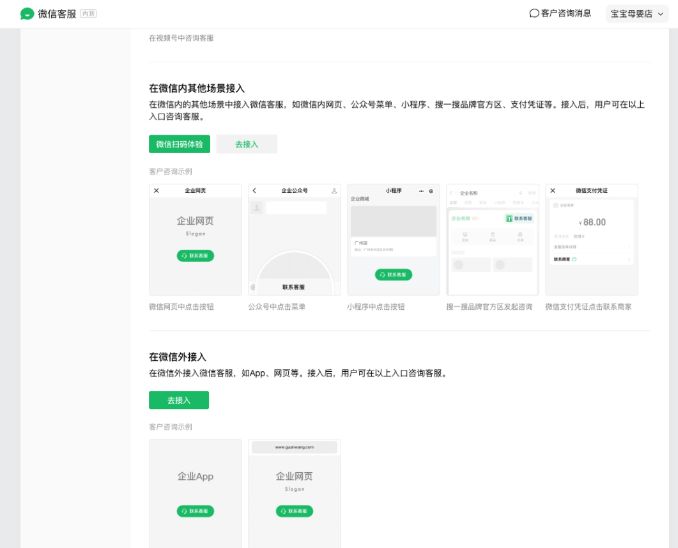
Task: Open the 搜一搜品牌官方区 example thumbnail
Action: (493, 240)
